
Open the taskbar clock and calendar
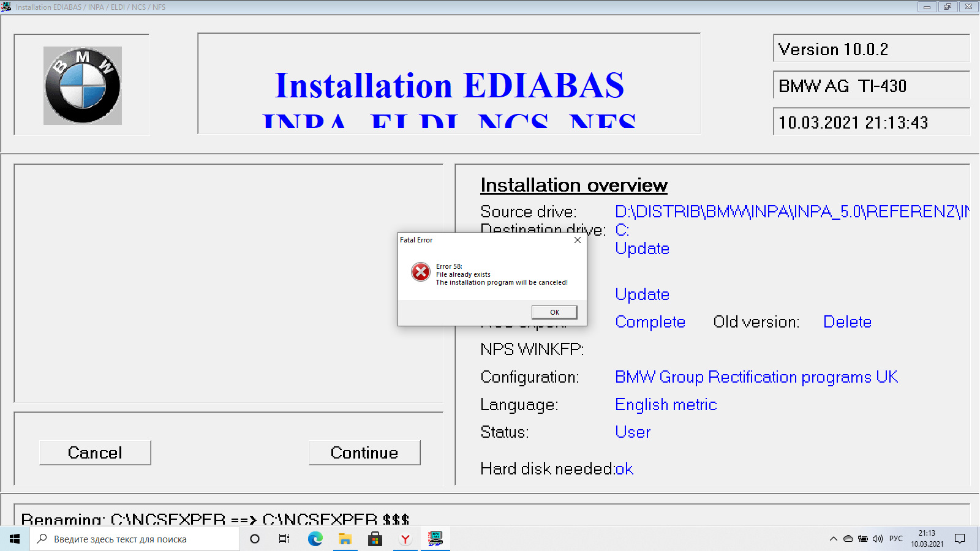(x=927, y=539)
